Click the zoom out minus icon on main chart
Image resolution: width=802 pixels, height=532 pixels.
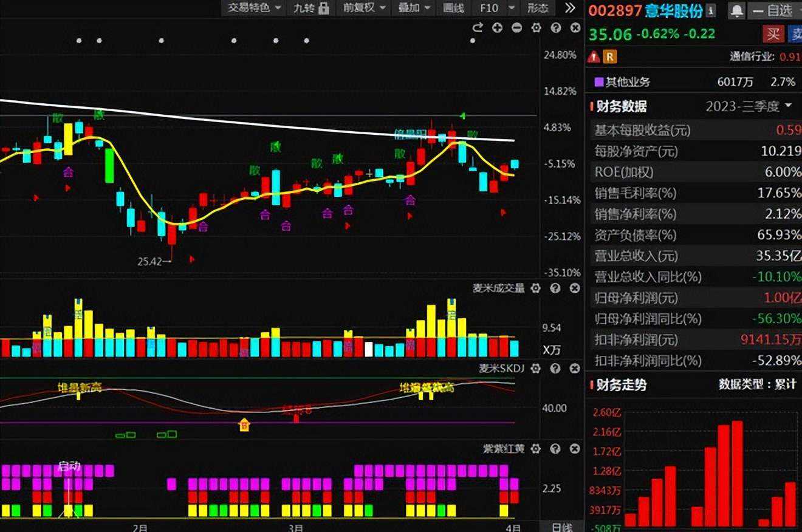coord(516,27)
